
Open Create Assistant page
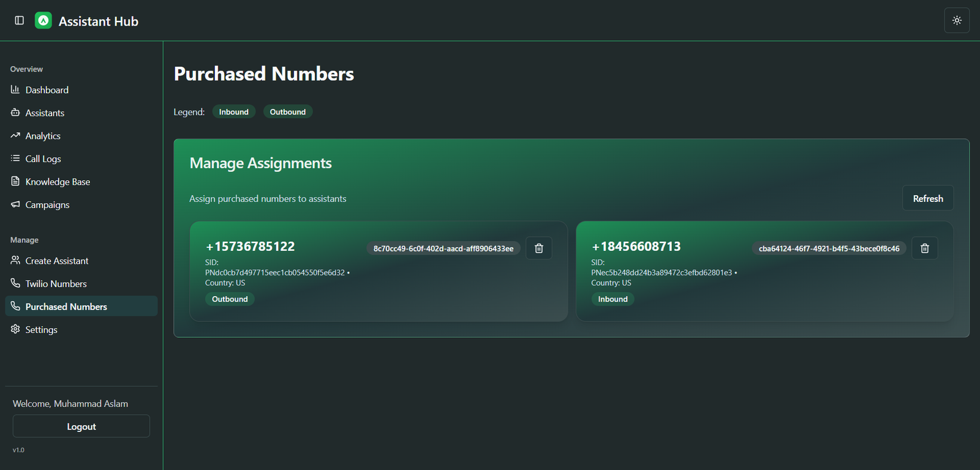[57, 261]
